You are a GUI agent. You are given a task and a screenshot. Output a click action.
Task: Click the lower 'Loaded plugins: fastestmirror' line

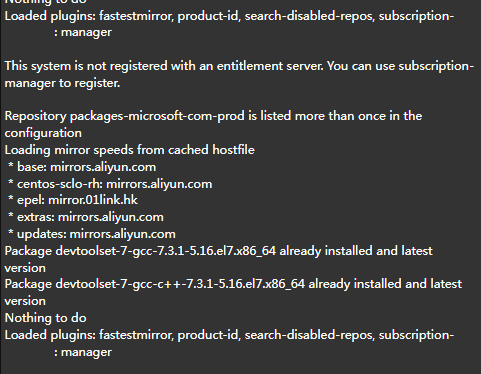point(229,335)
